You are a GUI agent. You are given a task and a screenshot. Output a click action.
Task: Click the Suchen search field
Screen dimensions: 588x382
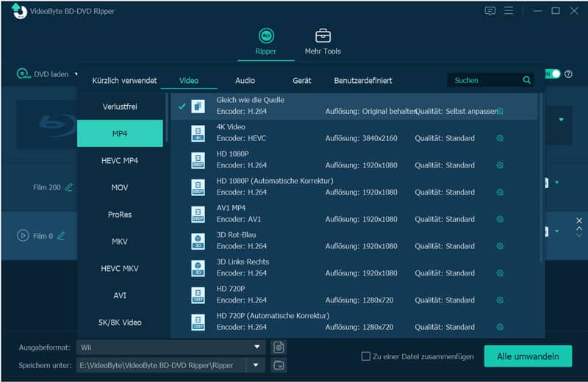point(484,80)
